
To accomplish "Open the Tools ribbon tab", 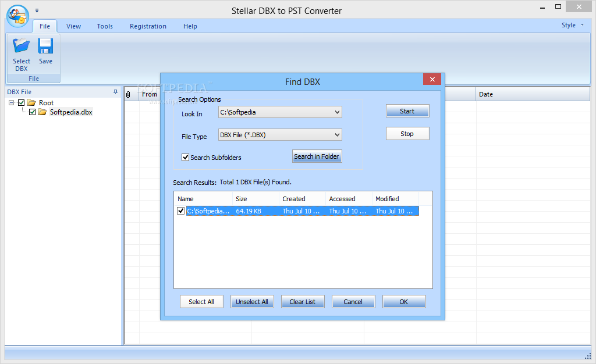I will tap(105, 26).
